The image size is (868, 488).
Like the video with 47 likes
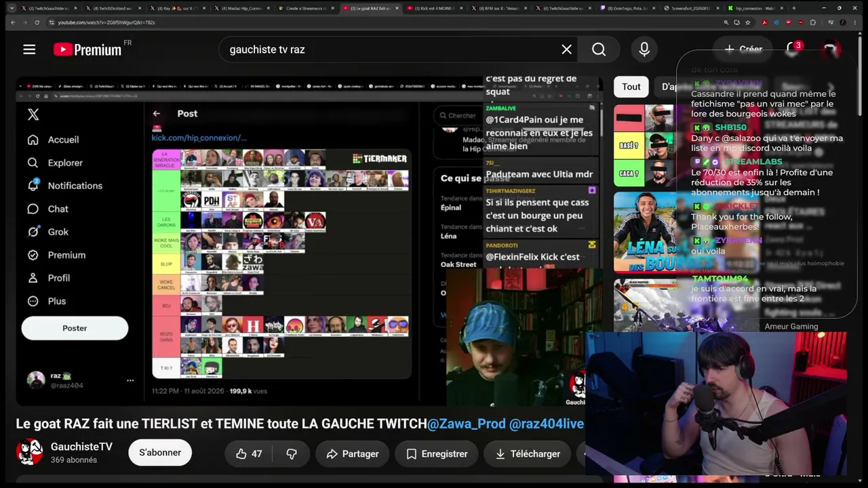coord(248,454)
